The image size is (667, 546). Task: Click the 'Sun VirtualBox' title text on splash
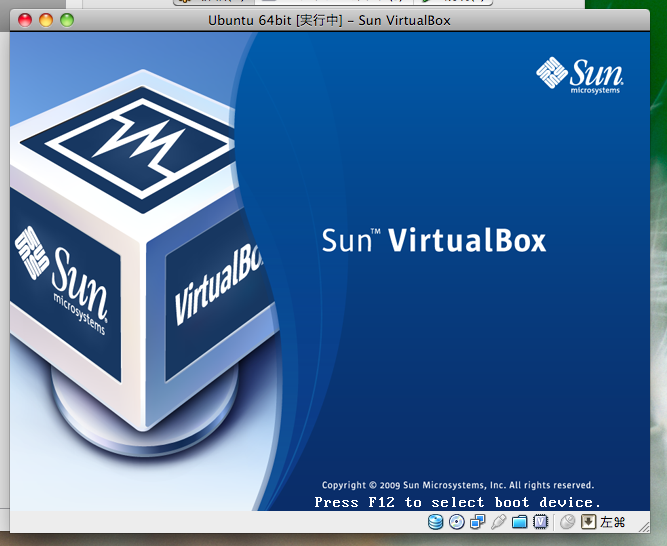[x=433, y=241]
